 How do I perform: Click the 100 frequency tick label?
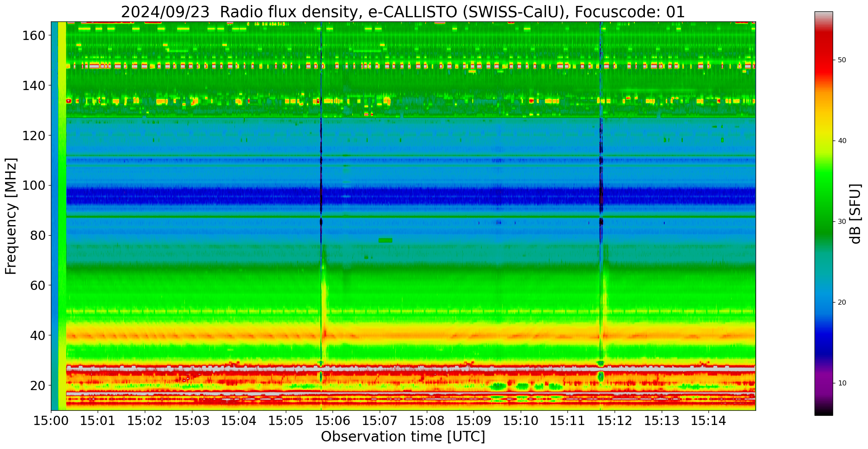34,186
